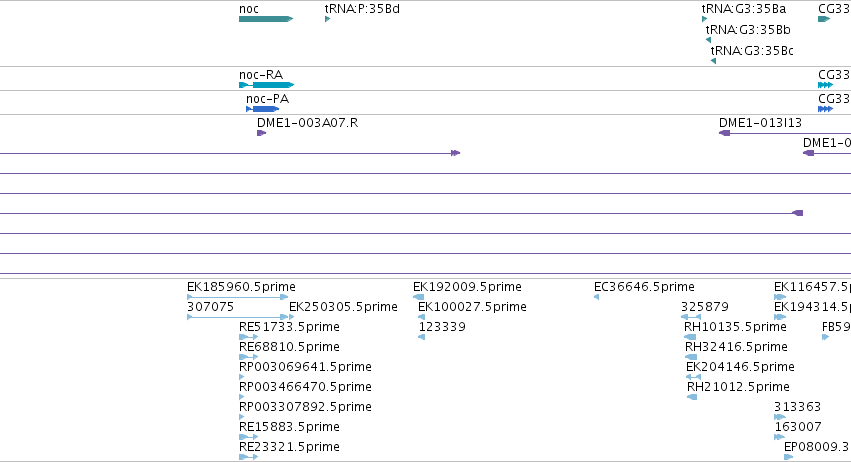Select the tRNA:P:35Bd gene marker
The height and width of the screenshot is (462, 851).
point(327,19)
